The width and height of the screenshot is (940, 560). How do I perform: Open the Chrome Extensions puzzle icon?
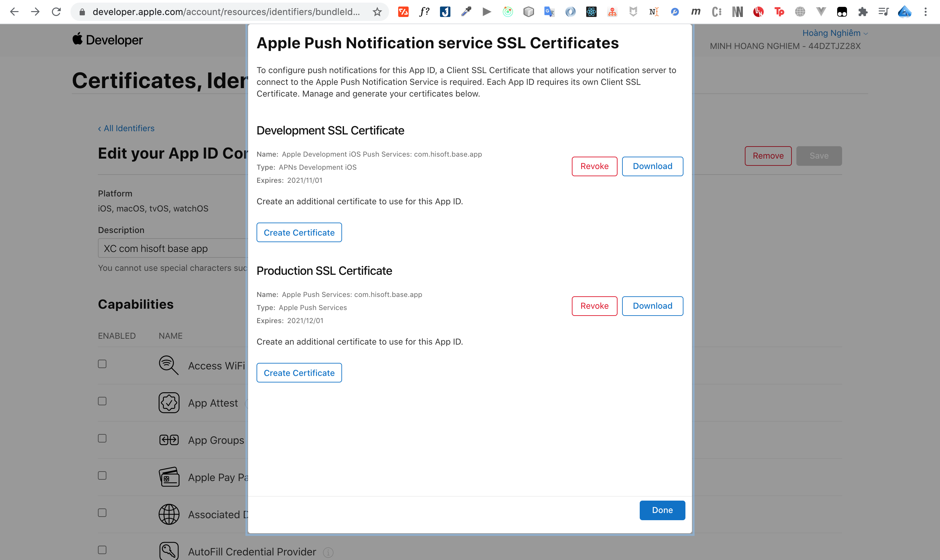tap(863, 12)
